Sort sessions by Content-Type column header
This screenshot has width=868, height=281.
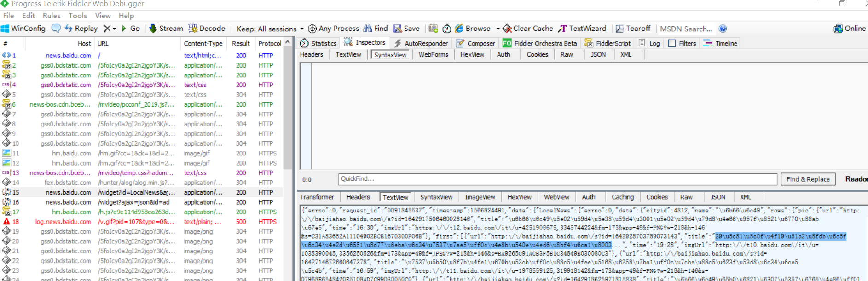(203, 44)
